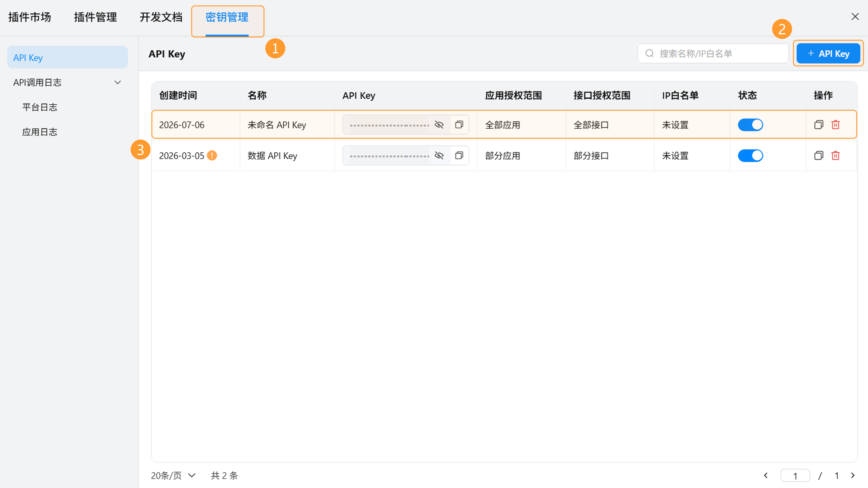Delete the 数据 API Key row
This screenshot has height=488, width=868.
(x=835, y=155)
